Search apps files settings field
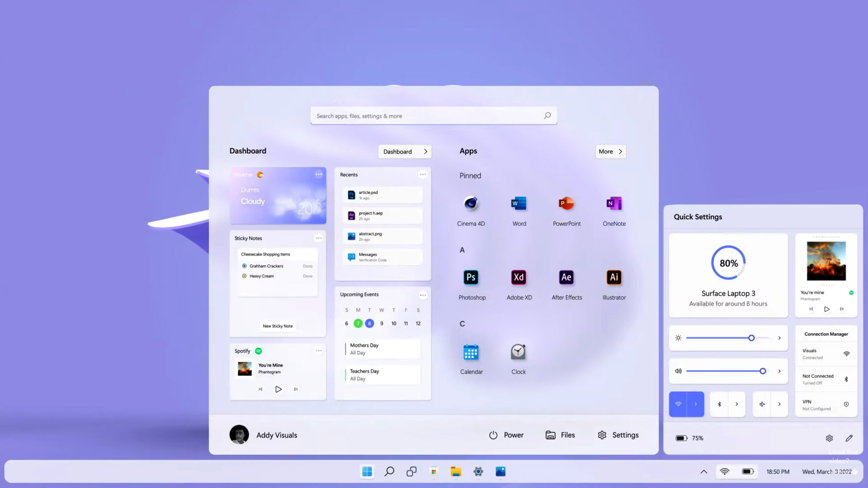 [x=433, y=115]
